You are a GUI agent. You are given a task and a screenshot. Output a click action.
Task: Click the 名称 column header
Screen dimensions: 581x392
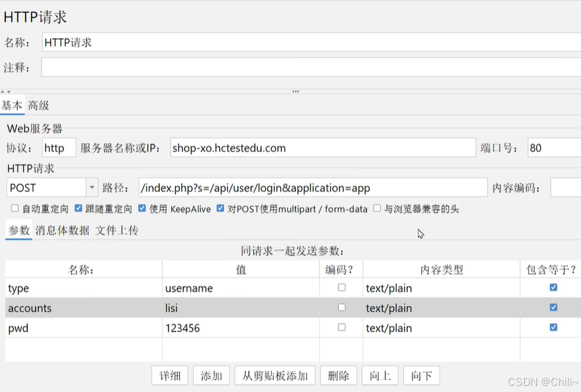pyautogui.click(x=83, y=270)
